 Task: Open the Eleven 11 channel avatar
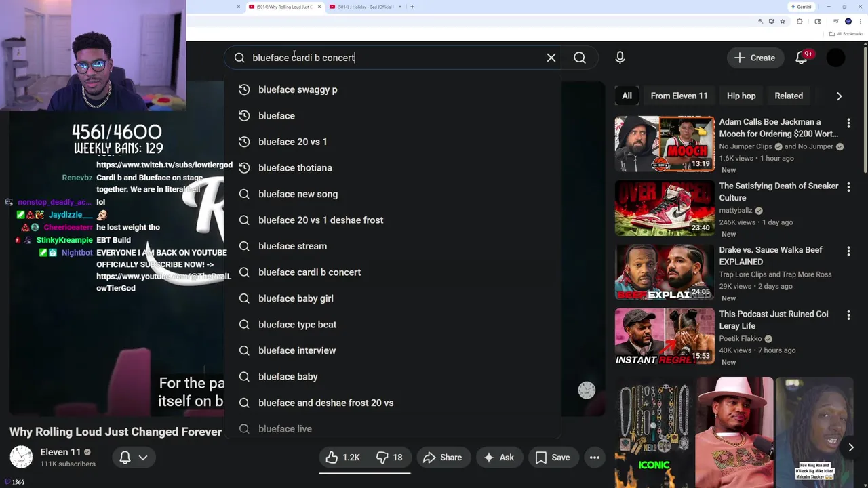21,457
